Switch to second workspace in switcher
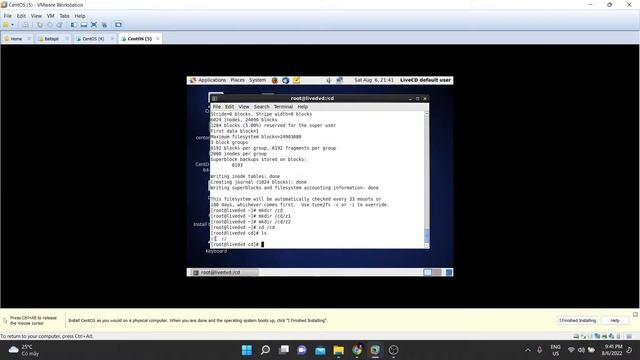The width and height of the screenshot is (640, 360). (x=437, y=272)
